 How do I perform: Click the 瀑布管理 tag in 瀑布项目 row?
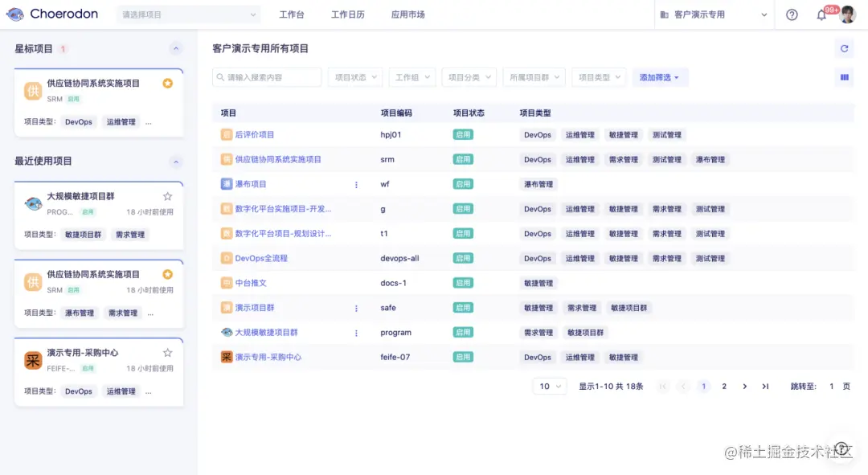538,184
